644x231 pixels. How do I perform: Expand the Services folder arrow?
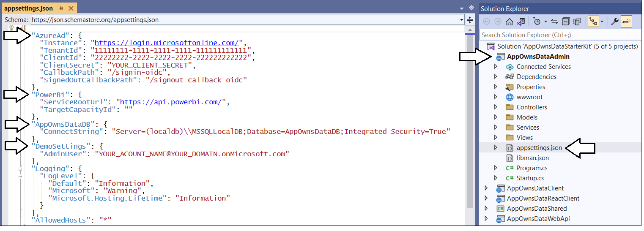(496, 128)
